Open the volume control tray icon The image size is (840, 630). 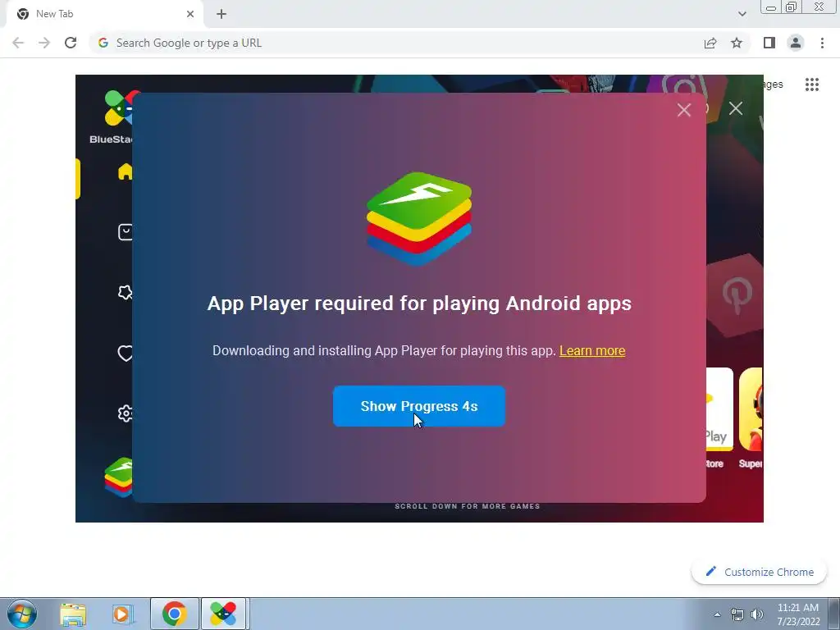point(757,614)
